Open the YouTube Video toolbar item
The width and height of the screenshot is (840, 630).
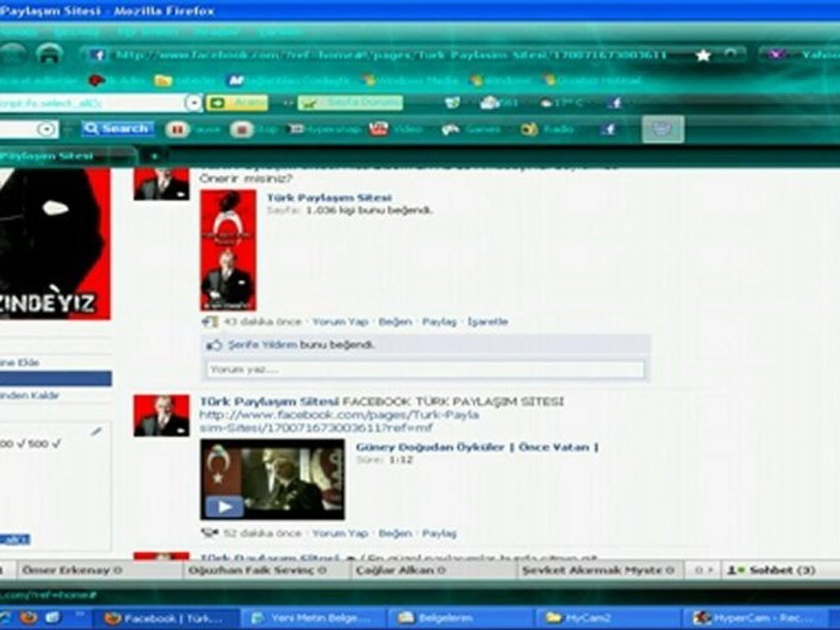point(395,129)
